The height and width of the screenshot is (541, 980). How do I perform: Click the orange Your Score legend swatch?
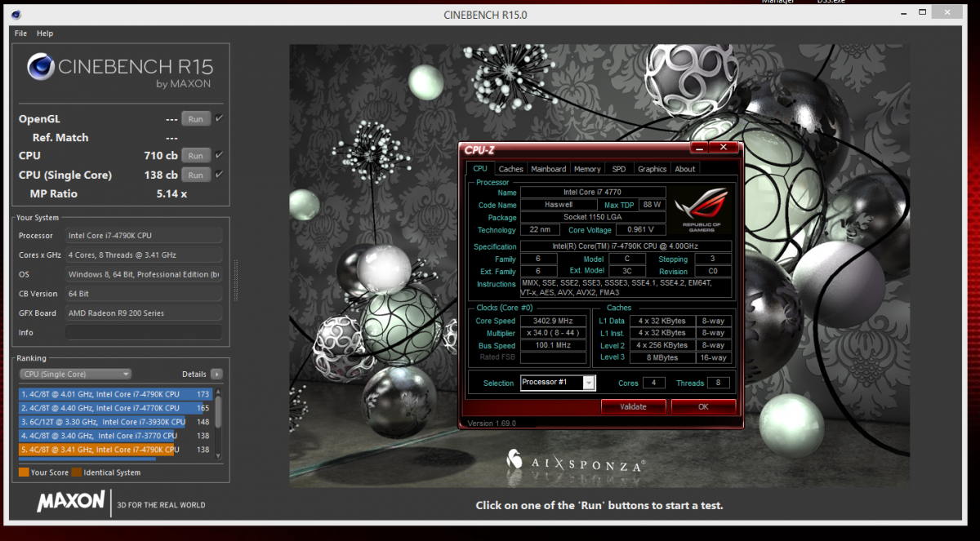pos(24,472)
